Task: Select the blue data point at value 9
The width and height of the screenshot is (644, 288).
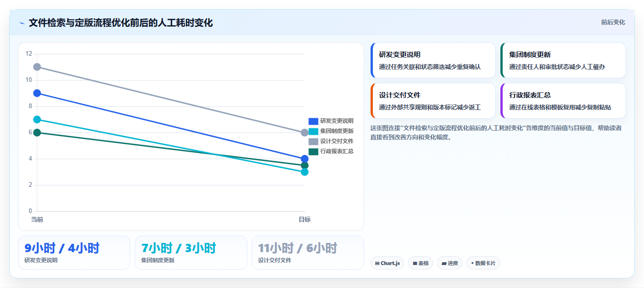Action: 37,93
